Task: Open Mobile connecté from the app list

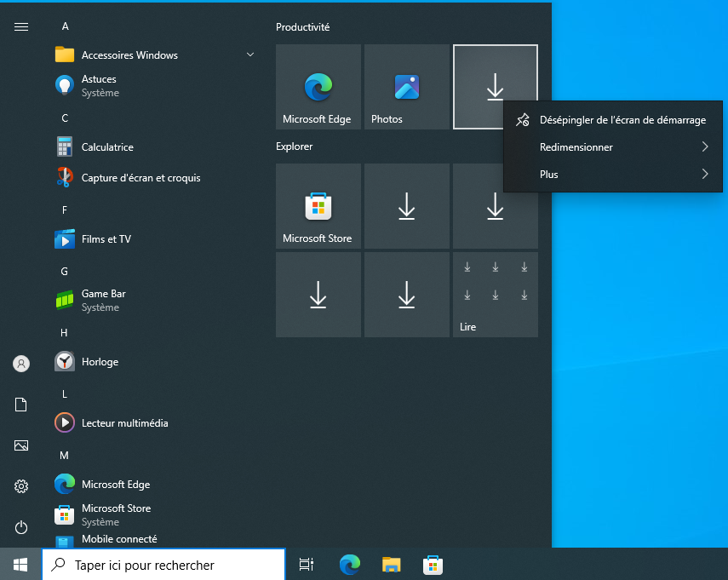Action: pos(154,539)
